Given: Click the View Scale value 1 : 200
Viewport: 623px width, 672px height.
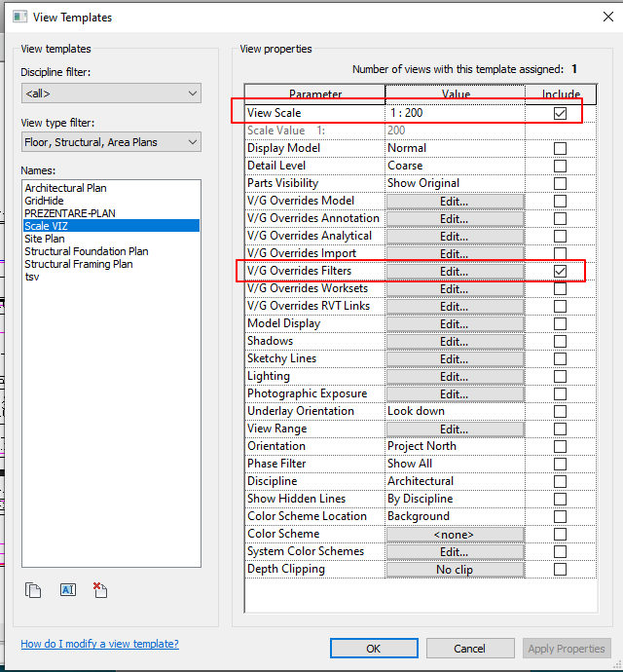Looking at the screenshot, I should [455, 113].
